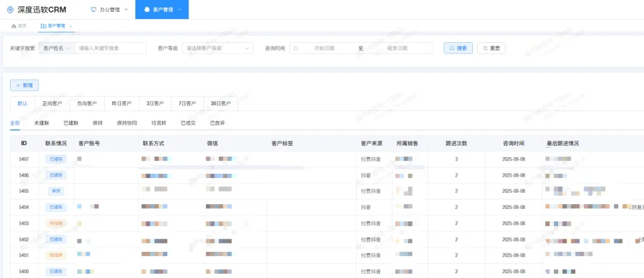Open the 办公管理 dropdown menu
This screenshot has height=278, width=644.
(x=109, y=10)
